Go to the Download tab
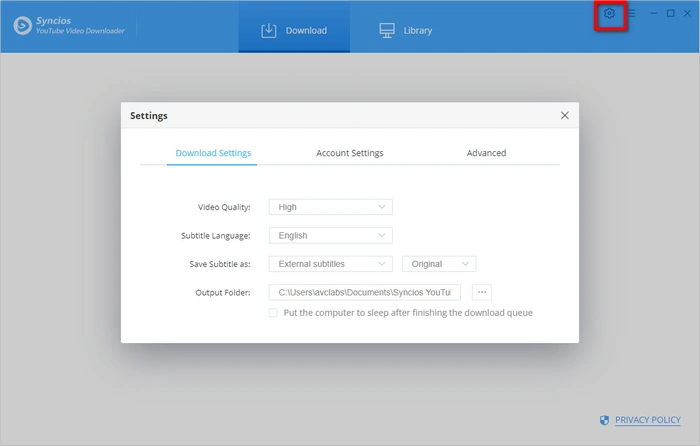Viewport: 700px width, 446px height. [294, 30]
